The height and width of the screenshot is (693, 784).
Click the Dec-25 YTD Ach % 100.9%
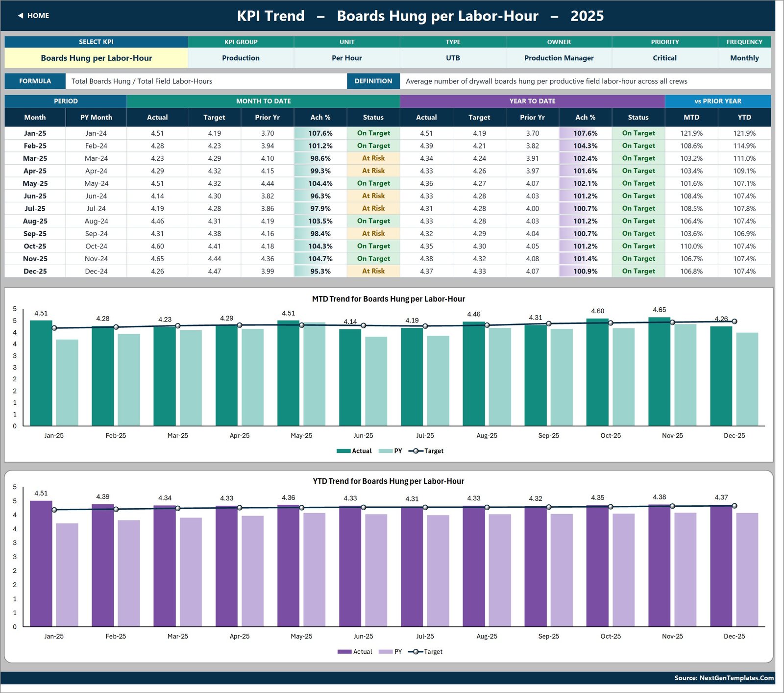pyautogui.click(x=586, y=271)
